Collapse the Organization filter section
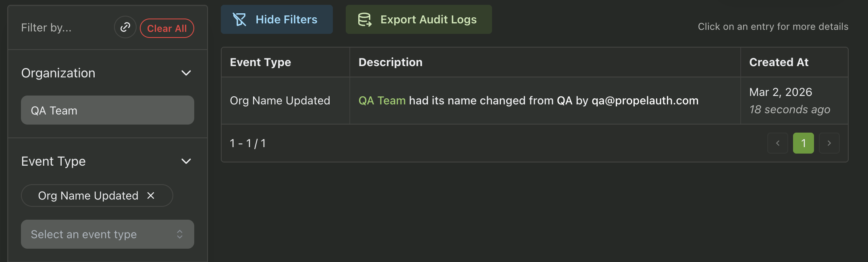868x262 pixels. pos(186,73)
